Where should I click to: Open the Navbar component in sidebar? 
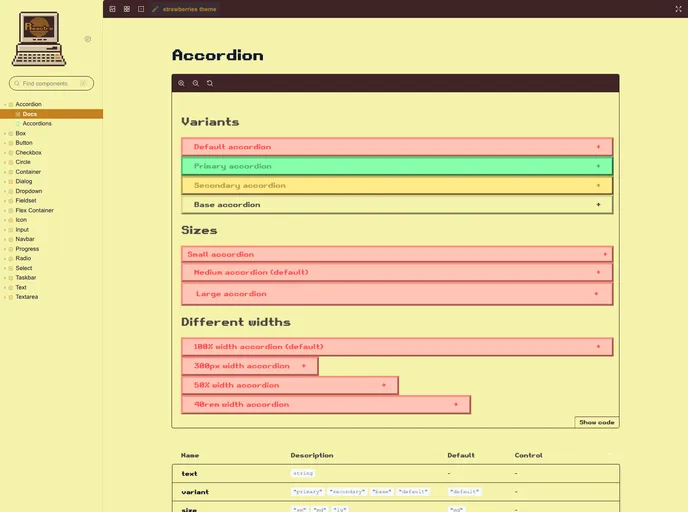(25, 239)
